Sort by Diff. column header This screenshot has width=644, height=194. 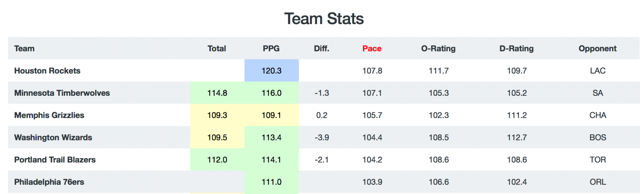pos(322,49)
